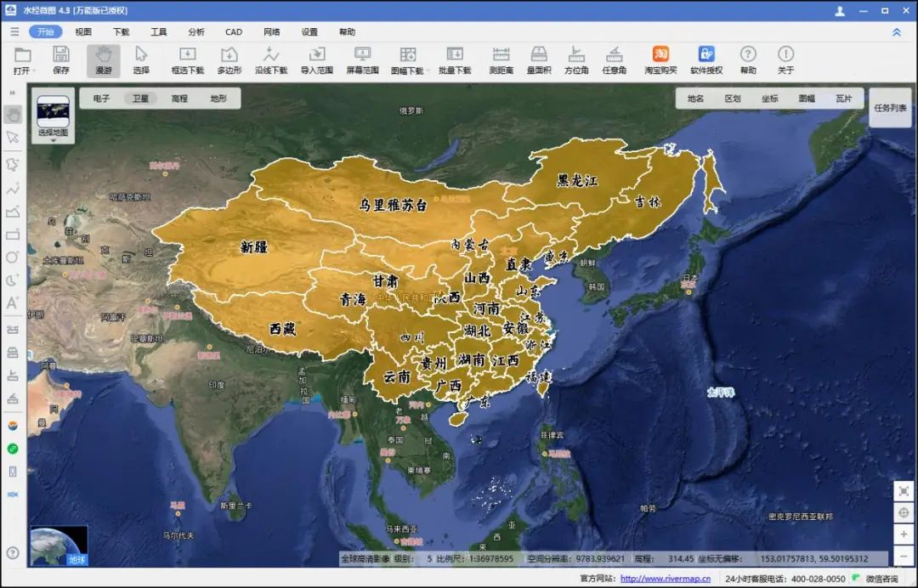
Task: Open the 帮助 tab in menu bar
Action: coord(347,31)
